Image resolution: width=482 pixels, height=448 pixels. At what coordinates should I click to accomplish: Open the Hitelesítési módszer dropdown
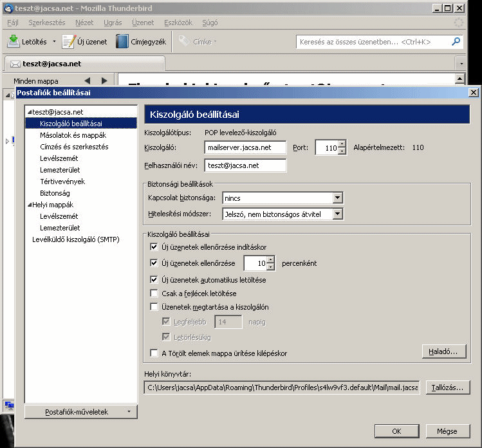283,214
